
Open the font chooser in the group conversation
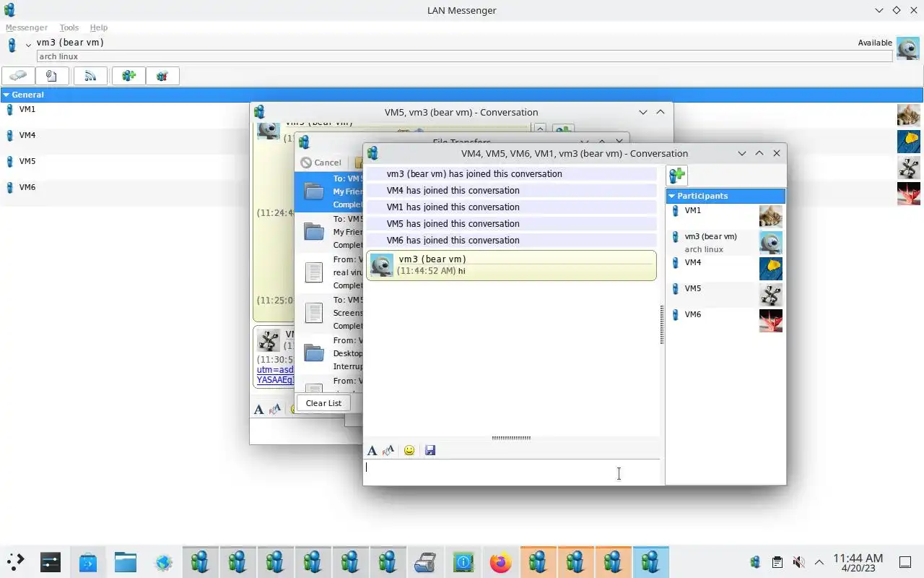coord(372,451)
